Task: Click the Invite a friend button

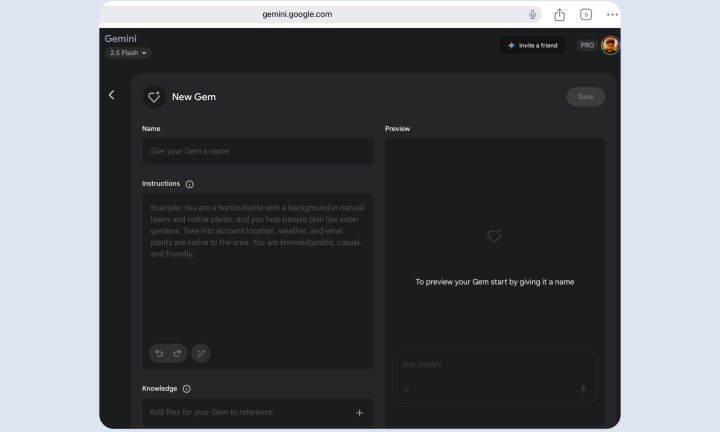Action: (533, 45)
